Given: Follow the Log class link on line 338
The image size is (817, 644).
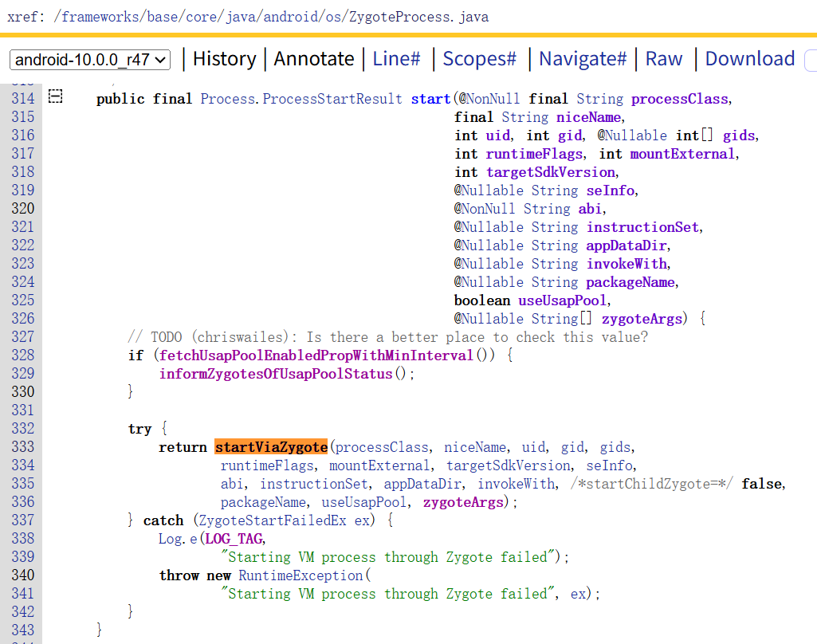Looking at the screenshot, I should click(x=171, y=538).
